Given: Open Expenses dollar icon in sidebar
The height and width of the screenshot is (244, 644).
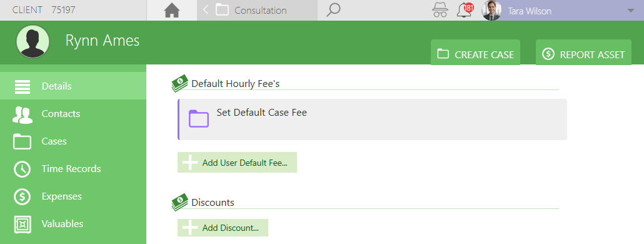Looking at the screenshot, I should click(x=22, y=196).
